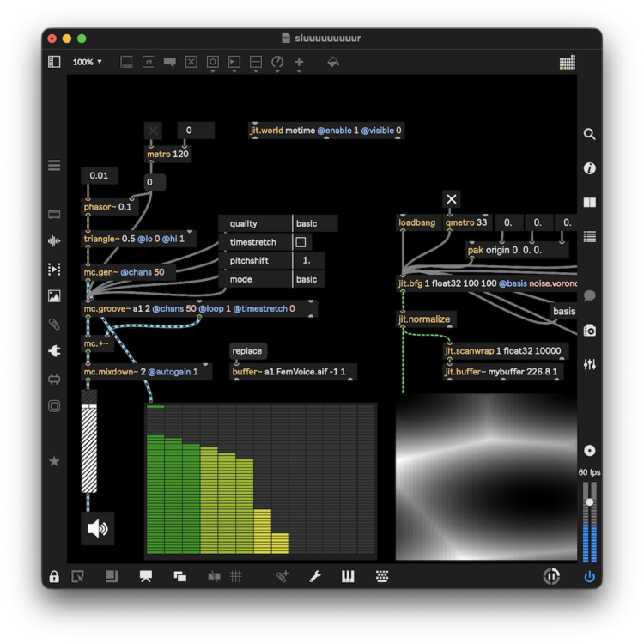Open the camera snapshots icon
Viewport: 644px width, 644px height.
589,331
